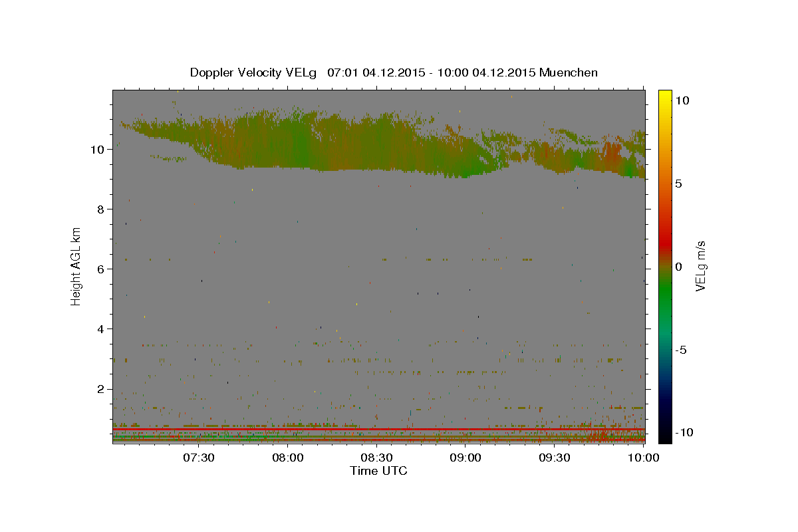
Task: Click the colorbar value 5 label
Action: coord(678,183)
